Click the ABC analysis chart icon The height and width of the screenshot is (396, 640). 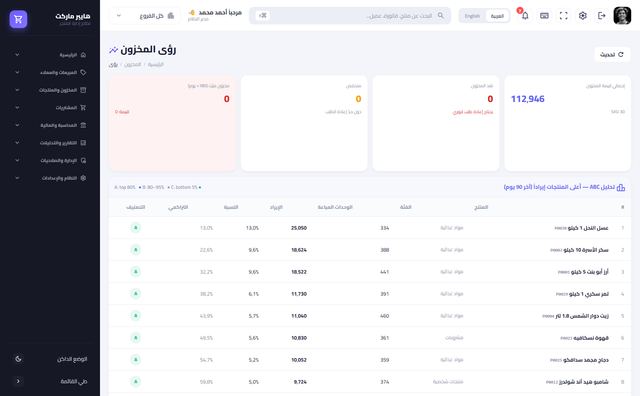621,187
